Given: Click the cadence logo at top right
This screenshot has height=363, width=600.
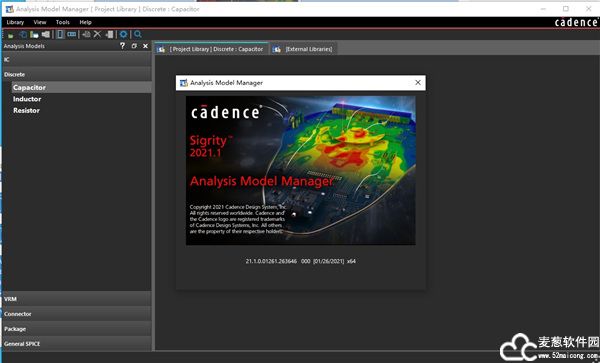Looking at the screenshot, I should coord(576,22).
